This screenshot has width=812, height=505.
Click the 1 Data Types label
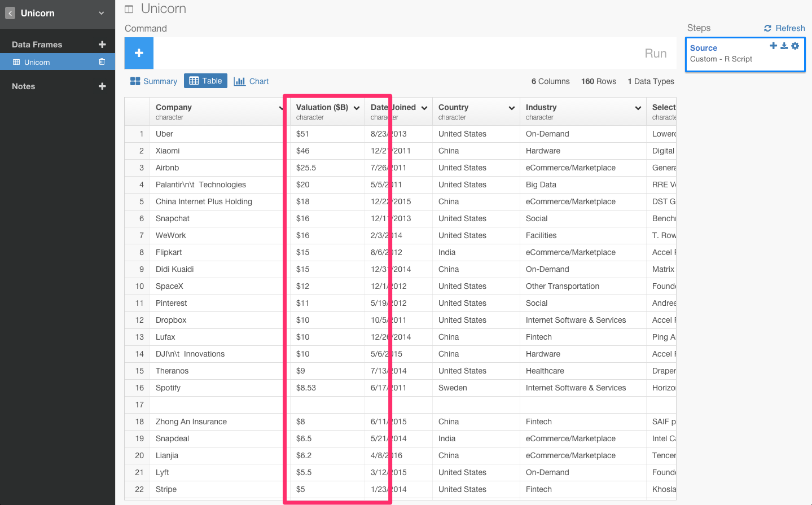tap(651, 81)
